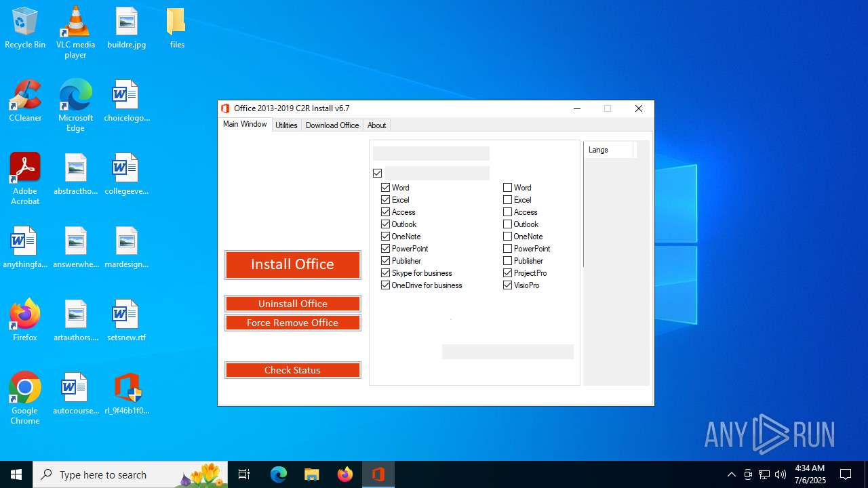Click the taskbar search box
Image resolution: width=868 pixels, height=488 pixels.
(x=130, y=474)
